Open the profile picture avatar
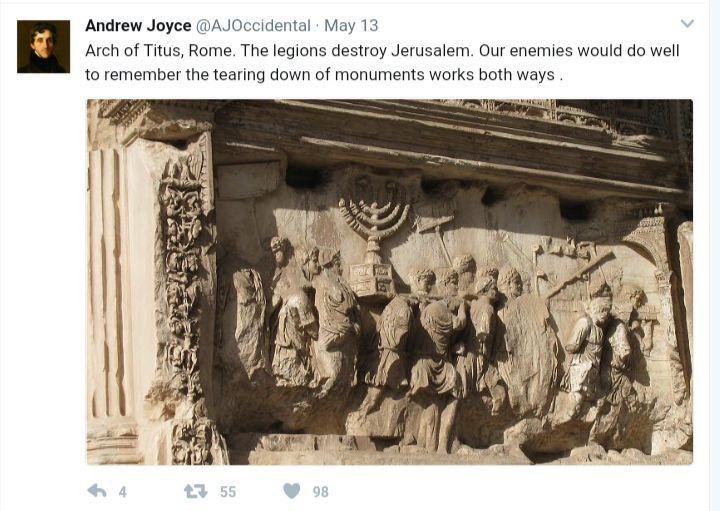This screenshot has height=511, width=720. click(44, 46)
